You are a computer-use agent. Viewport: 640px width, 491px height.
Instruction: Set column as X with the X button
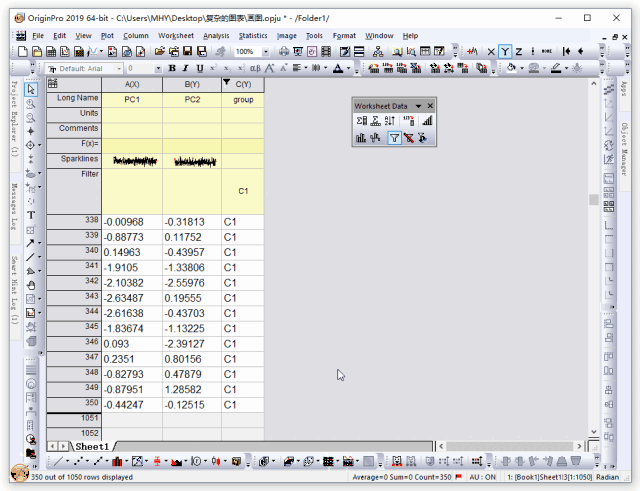491,51
